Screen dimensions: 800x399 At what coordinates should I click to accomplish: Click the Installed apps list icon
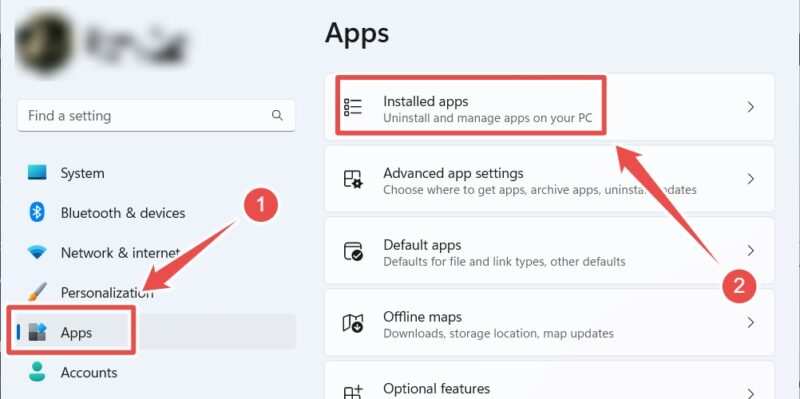click(353, 107)
